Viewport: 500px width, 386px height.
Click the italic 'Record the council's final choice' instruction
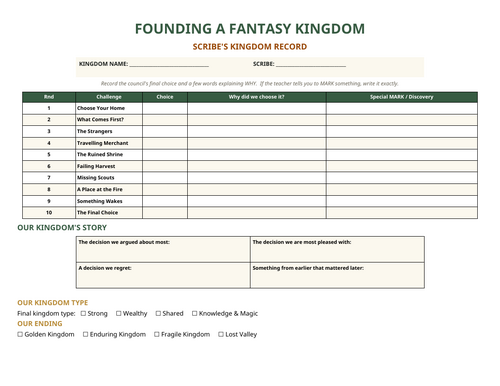[250, 83]
